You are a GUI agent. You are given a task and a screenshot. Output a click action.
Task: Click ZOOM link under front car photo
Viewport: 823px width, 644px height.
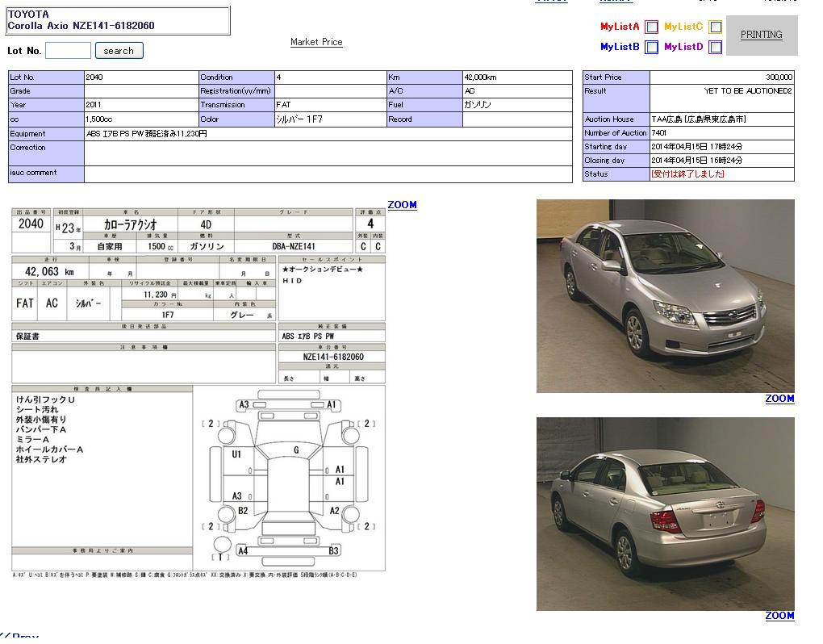[779, 399]
